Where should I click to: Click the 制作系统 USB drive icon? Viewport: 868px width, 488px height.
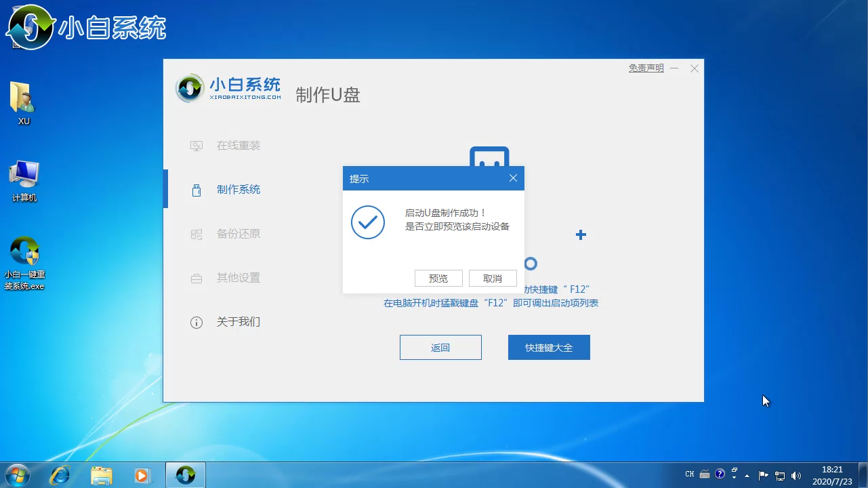pyautogui.click(x=197, y=190)
